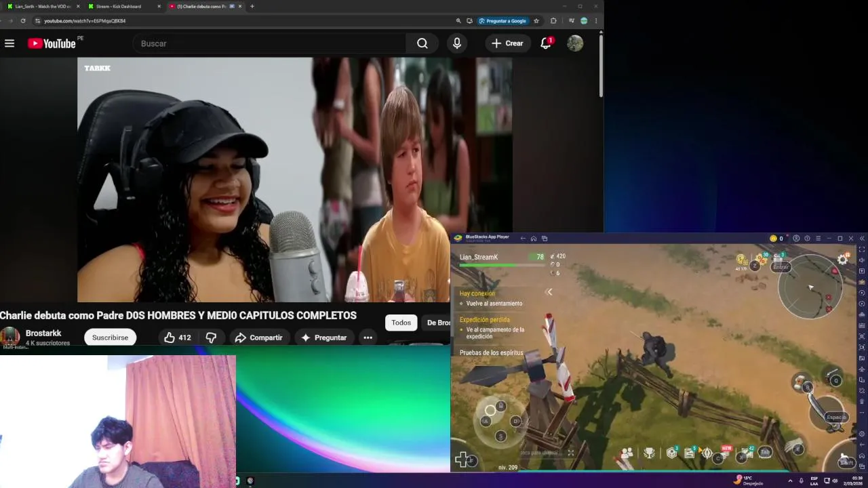Start voice search with the microphone icon
The width and height of the screenshot is (868, 488).
(457, 43)
